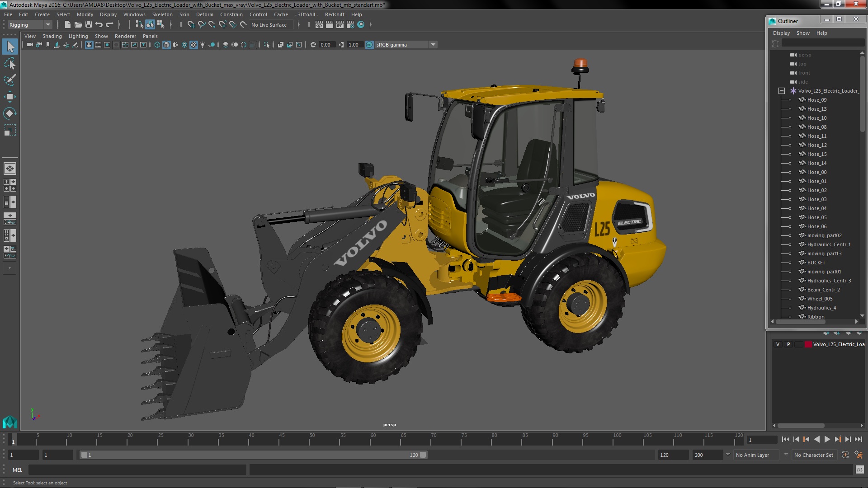
Task: Step forward one key
Action: tap(838, 439)
